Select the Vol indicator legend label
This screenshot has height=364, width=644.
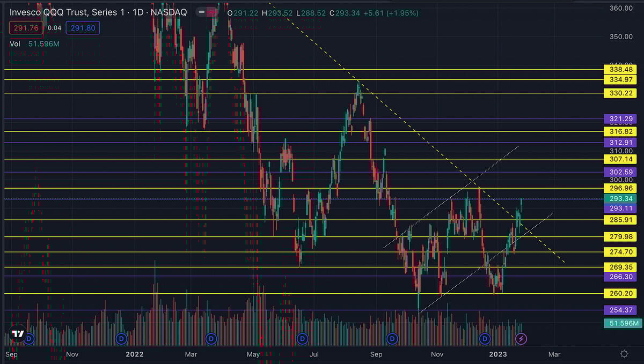16,44
